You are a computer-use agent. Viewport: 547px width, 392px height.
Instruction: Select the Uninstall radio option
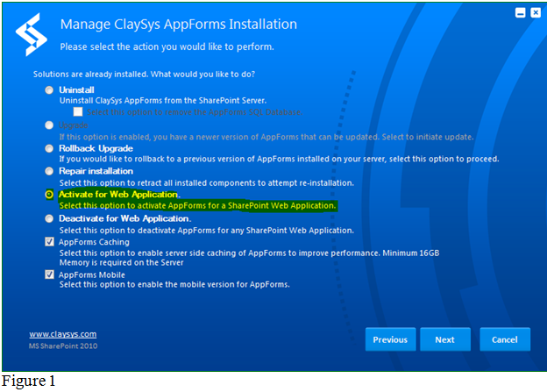point(49,90)
